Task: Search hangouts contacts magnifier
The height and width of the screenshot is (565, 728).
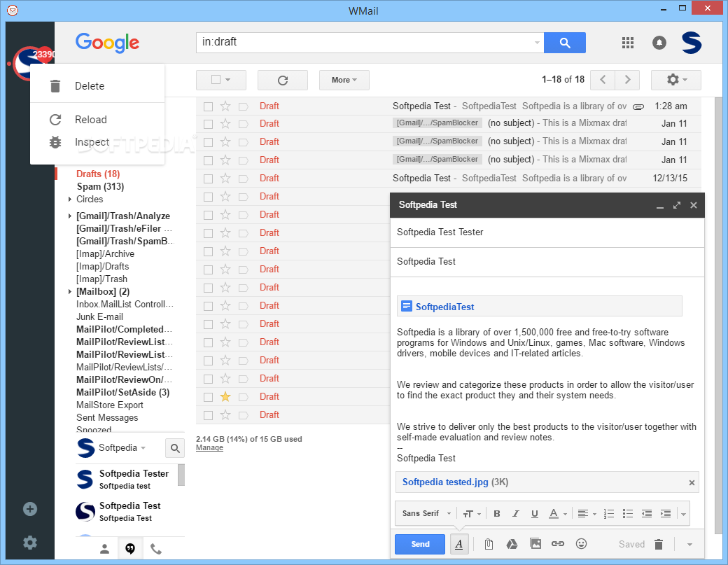Action: [x=175, y=448]
